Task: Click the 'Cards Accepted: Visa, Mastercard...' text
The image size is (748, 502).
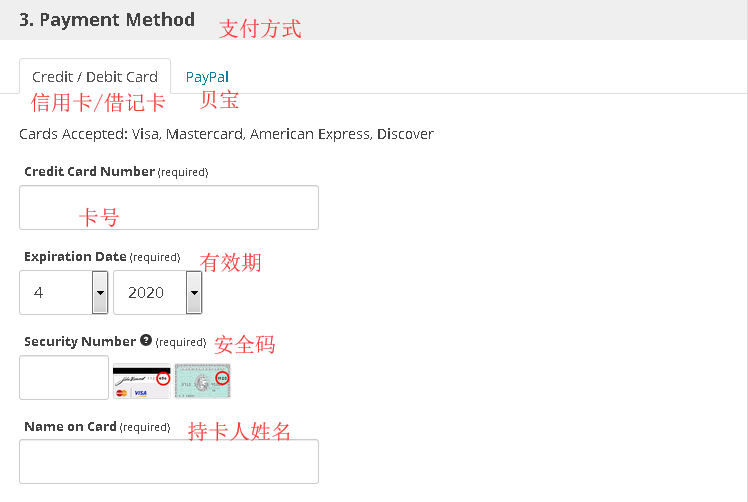Action: point(226,134)
